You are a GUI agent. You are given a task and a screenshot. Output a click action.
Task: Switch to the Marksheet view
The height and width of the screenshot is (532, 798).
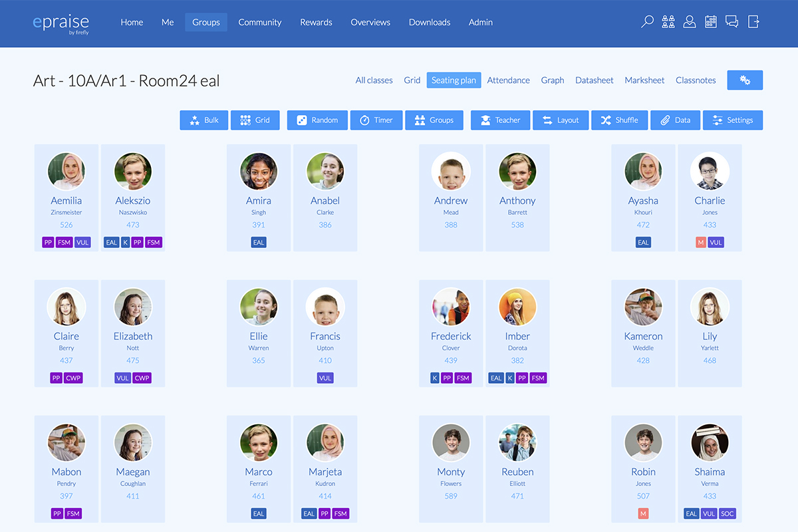coord(644,80)
